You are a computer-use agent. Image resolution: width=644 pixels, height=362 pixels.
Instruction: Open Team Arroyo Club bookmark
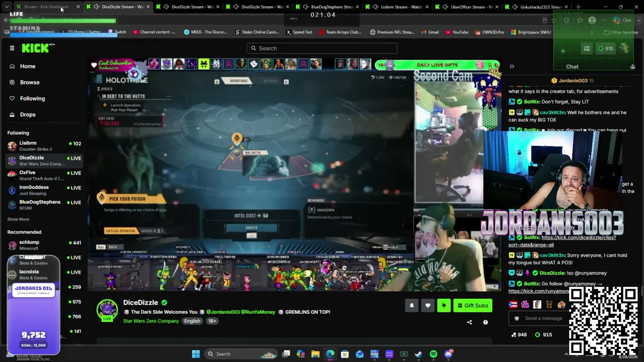click(340, 32)
